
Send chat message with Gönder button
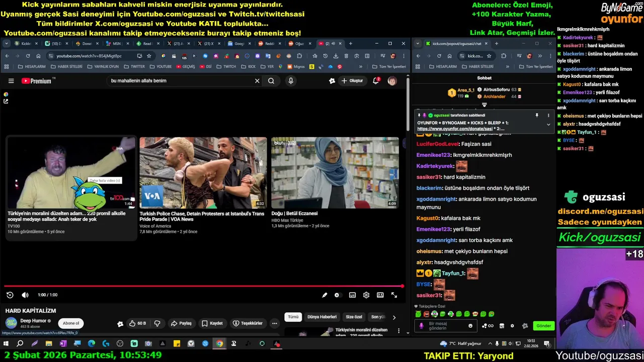point(543,326)
